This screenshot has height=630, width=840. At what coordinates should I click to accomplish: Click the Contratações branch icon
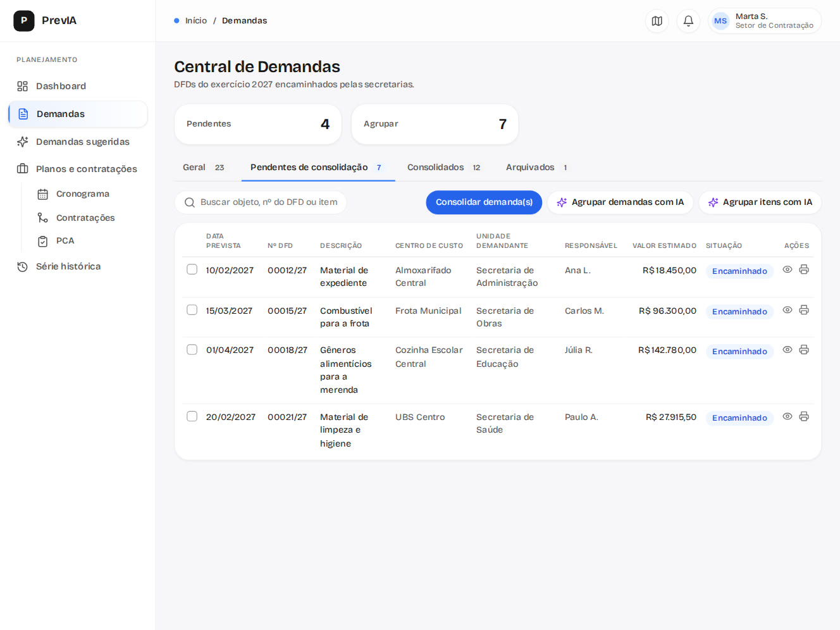(43, 218)
